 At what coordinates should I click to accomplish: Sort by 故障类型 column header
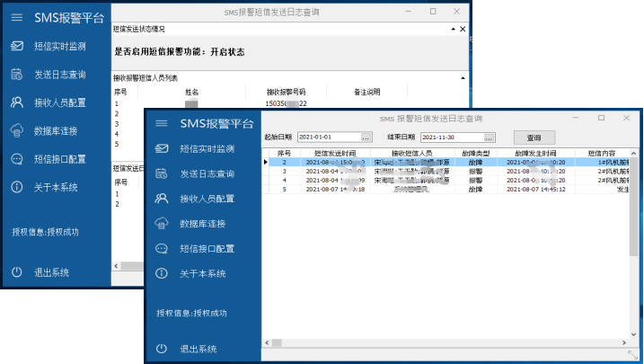(476, 154)
